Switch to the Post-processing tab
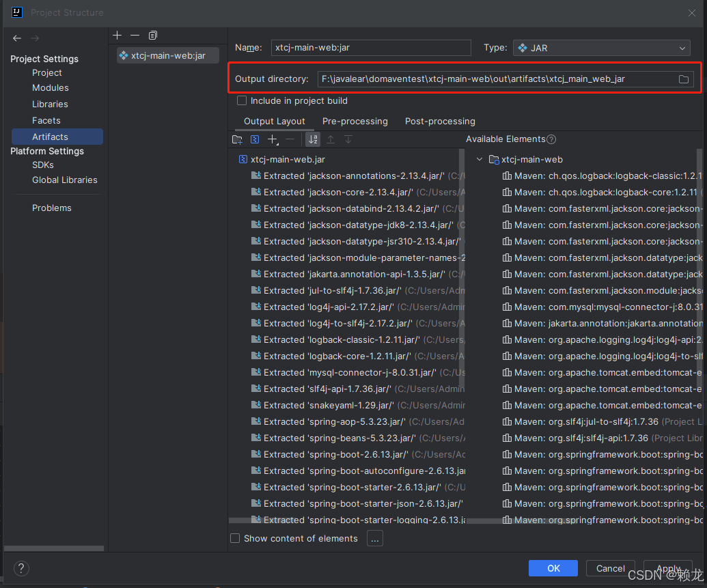This screenshot has height=588, width=707. (440, 122)
